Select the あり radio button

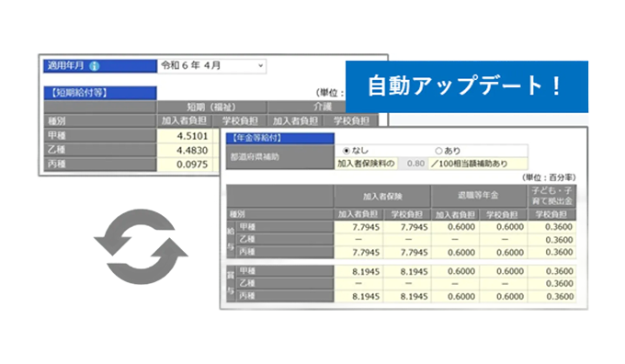coord(438,151)
